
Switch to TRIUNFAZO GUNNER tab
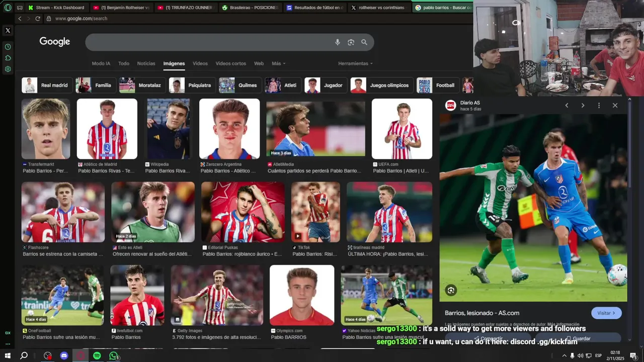(x=185, y=8)
